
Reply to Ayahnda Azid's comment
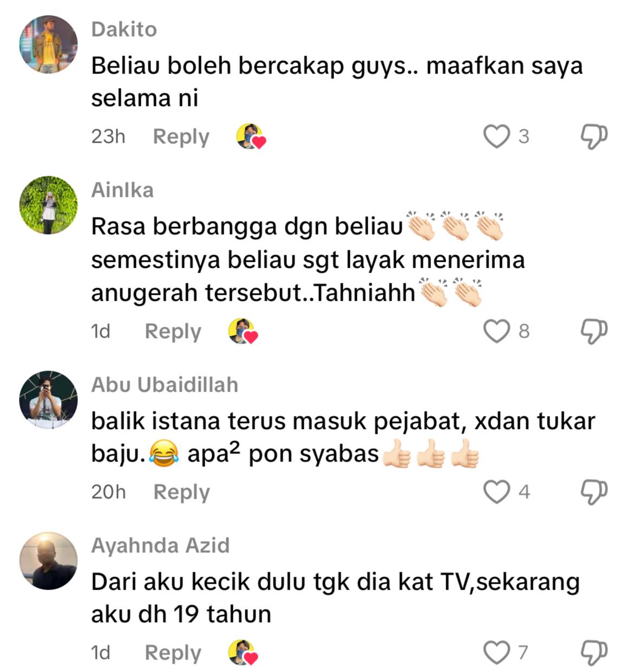[173, 653]
